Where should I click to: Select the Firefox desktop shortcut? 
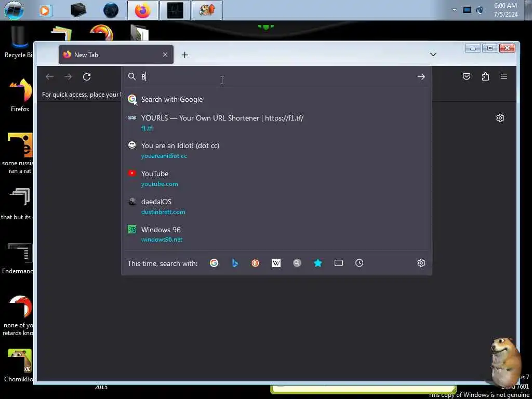(20, 96)
